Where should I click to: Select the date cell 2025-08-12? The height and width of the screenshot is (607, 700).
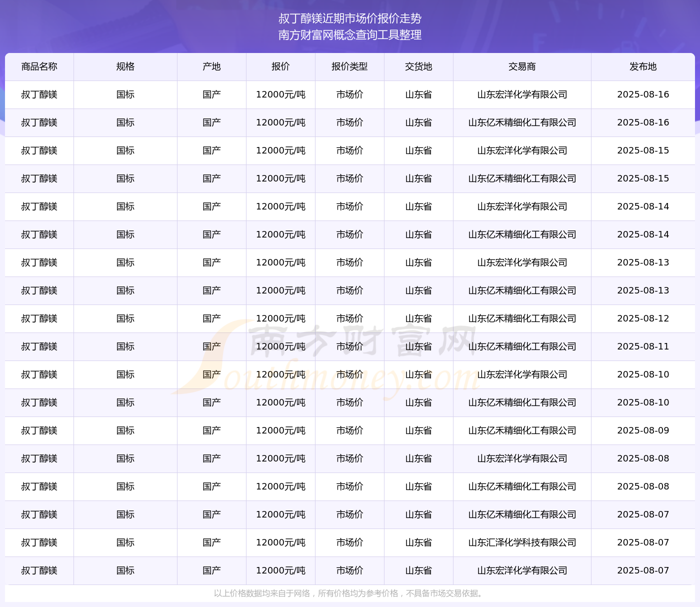click(x=643, y=318)
